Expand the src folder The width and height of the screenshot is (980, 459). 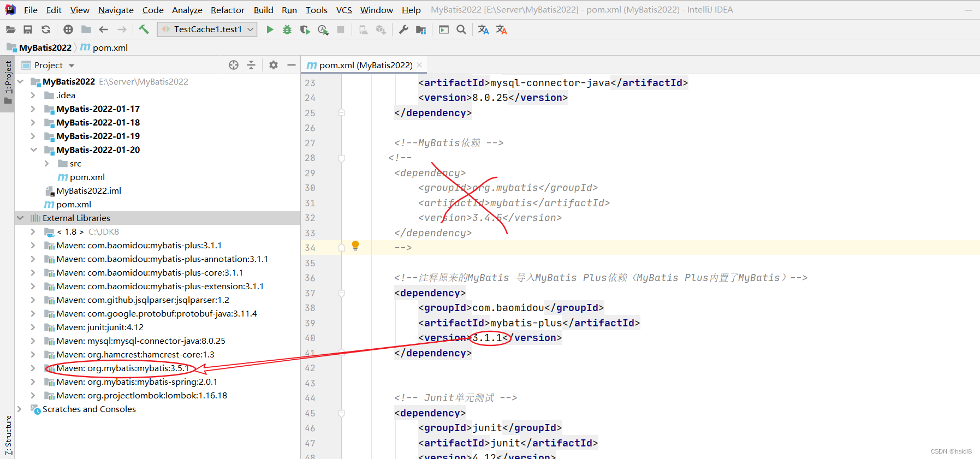tap(46, 163)
